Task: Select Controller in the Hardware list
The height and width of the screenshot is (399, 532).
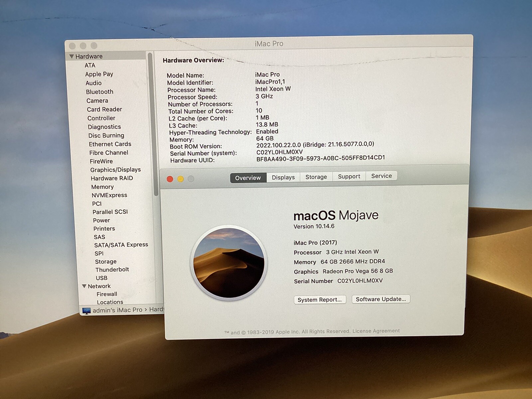Action: point(101,118)
